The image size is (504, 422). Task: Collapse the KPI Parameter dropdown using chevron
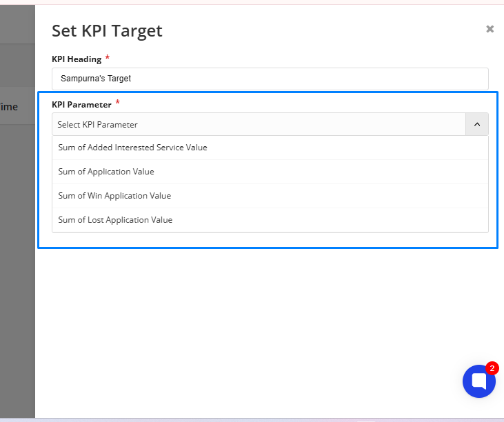(477, 124)
